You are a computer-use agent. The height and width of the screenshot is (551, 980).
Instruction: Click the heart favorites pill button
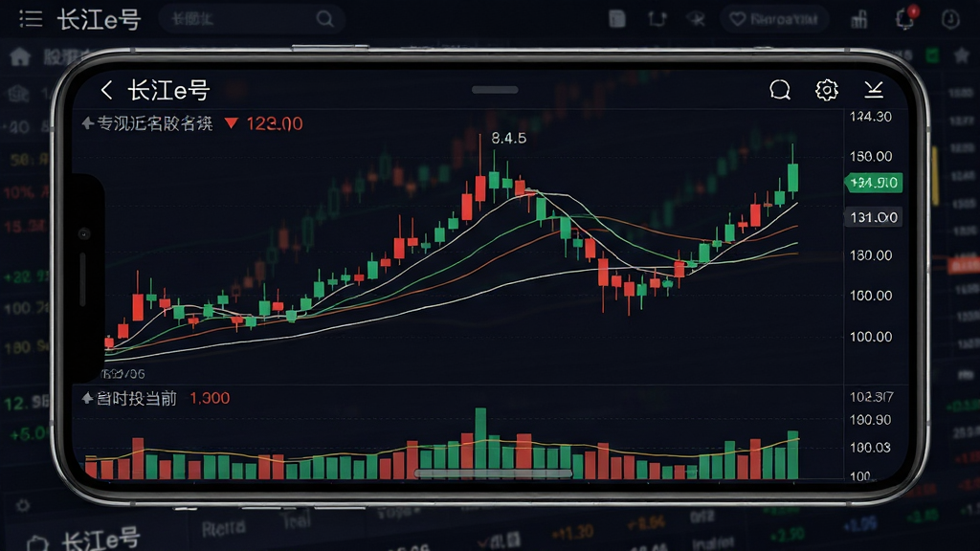tap(774, 19)
